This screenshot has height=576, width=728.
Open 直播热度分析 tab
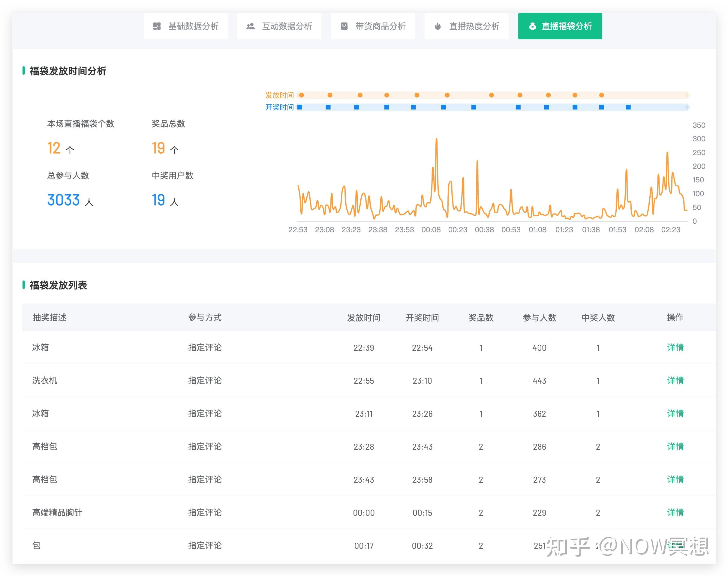click(x=466, y=26)
